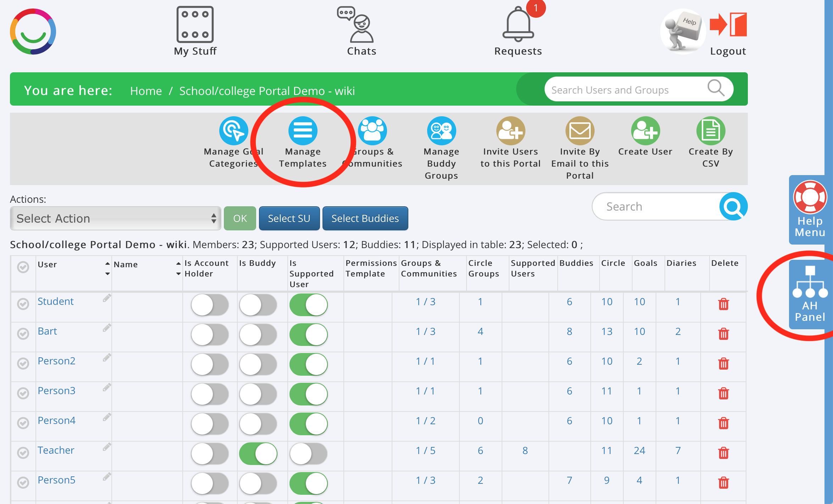Open Create By CSV icon
833x504 pixels.
pyautogui.click(x=711, y=131)
